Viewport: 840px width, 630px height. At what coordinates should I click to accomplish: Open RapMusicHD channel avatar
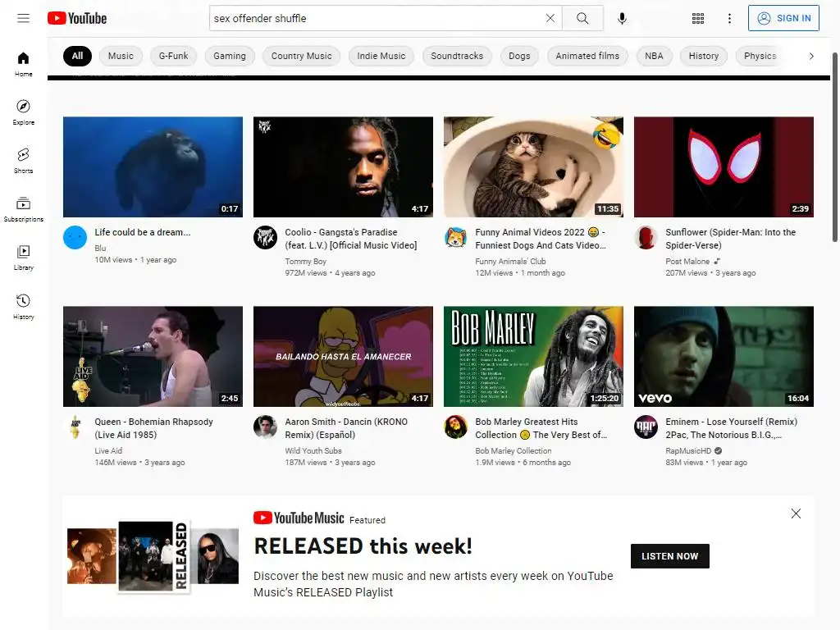click(x=646, y=427)
